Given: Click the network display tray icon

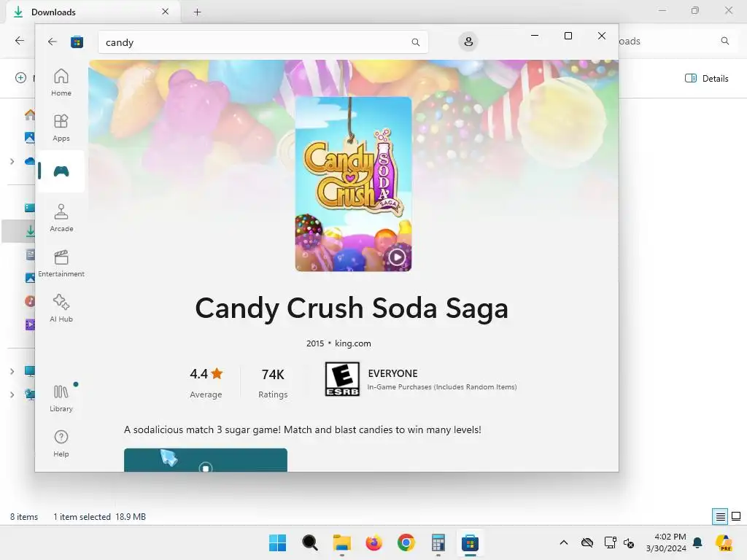Looking at the screenshot, I should [x=610, y=542].
